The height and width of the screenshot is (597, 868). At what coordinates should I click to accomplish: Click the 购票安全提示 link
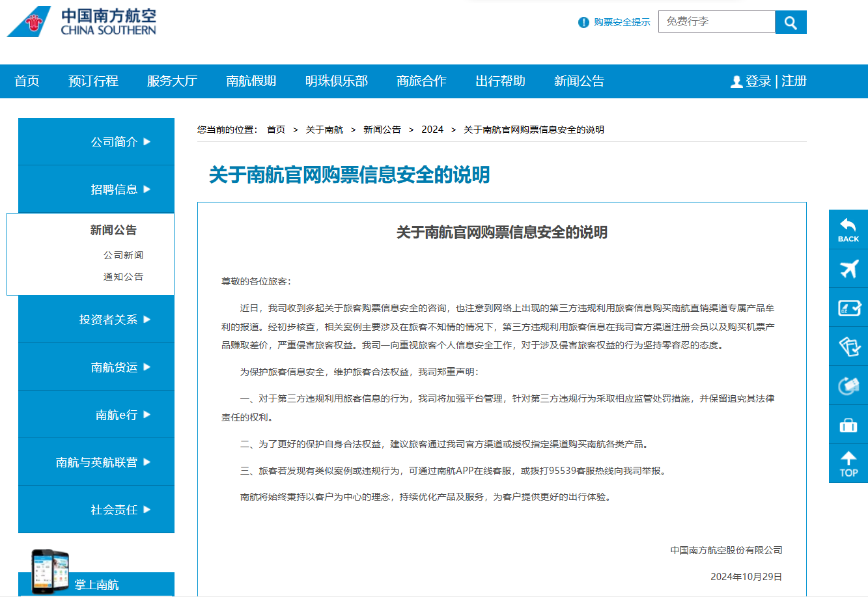(x=621, y=22)
